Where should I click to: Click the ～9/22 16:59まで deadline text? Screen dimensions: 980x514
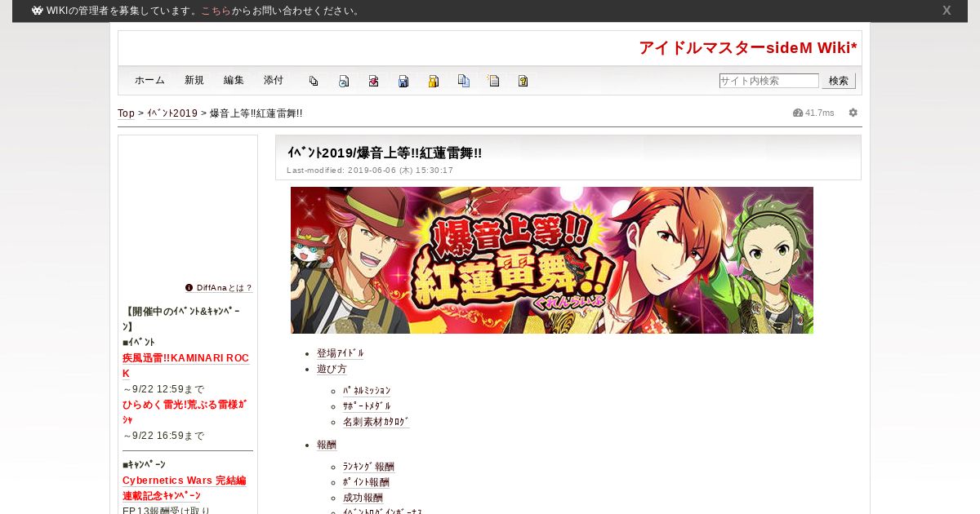point(163,436)
